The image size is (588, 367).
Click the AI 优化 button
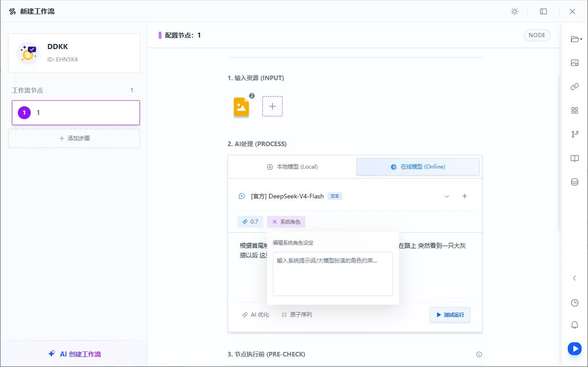click(x=255, y=315)
